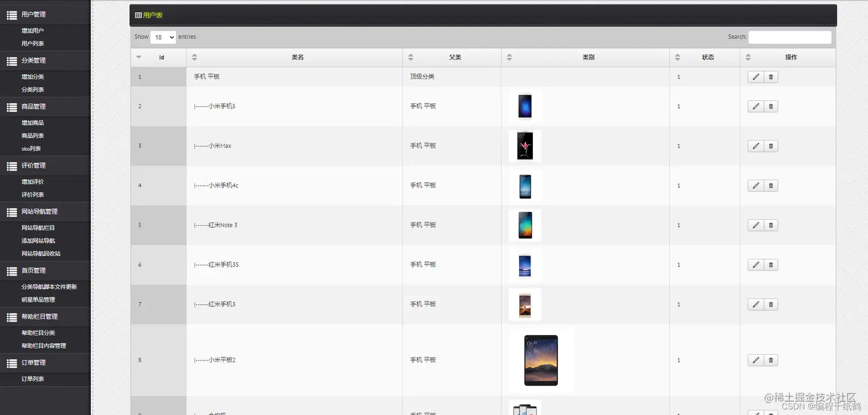Go to 明星单品管理 page
Screen dimensions: 868x415
pyautogui.click(x=38, y=300)
